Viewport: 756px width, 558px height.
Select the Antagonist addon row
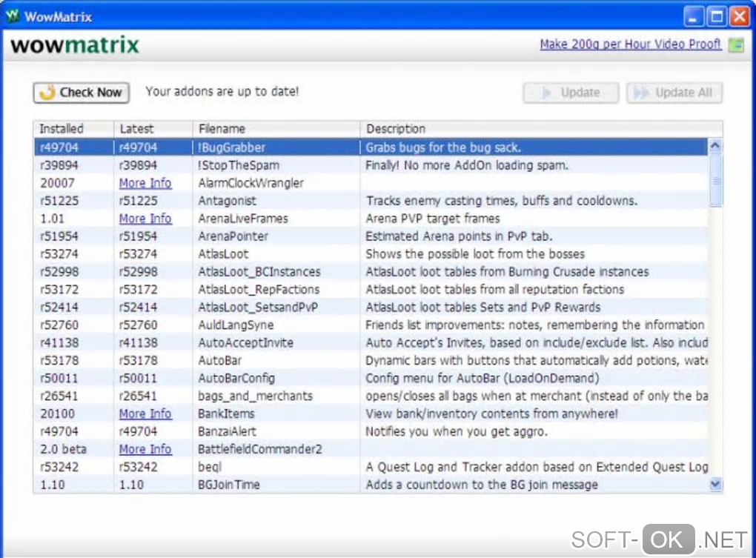371,201
